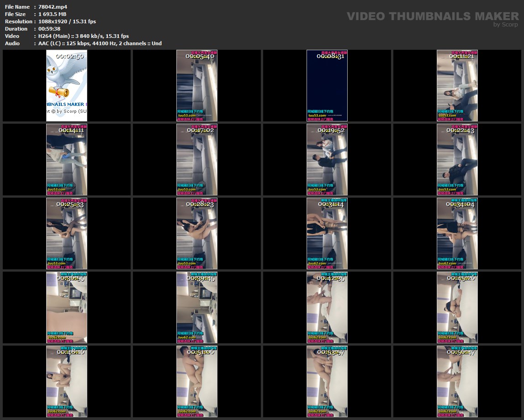Click the 00:48:16 timestamp label
The height and width of the screenshot is (420, 524).
70,352
